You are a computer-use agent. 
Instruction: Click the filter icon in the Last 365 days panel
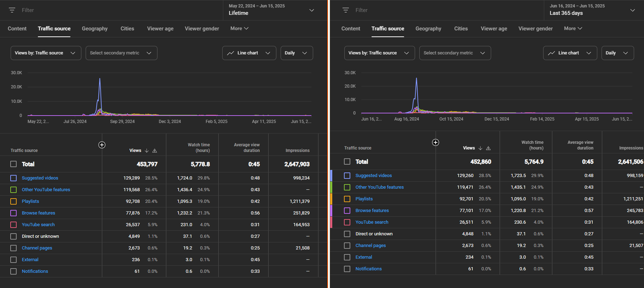pyautogui.click(x=346, y=10)
